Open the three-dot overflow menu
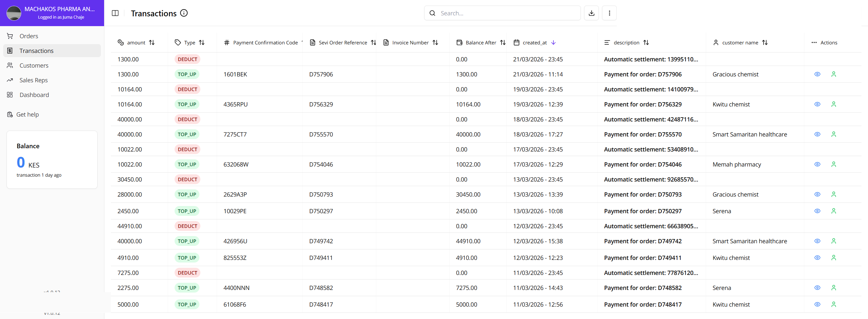The image size is (868, 319). click(609, 13)
